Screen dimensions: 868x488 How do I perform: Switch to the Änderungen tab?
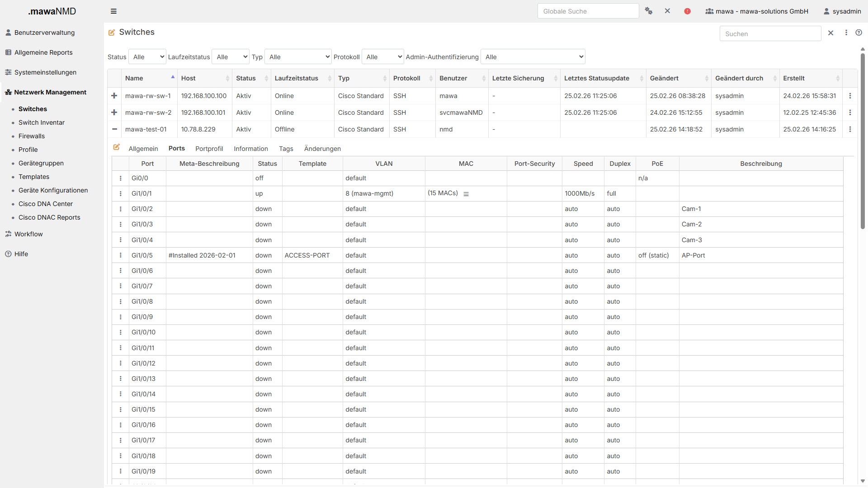[322, 149]
